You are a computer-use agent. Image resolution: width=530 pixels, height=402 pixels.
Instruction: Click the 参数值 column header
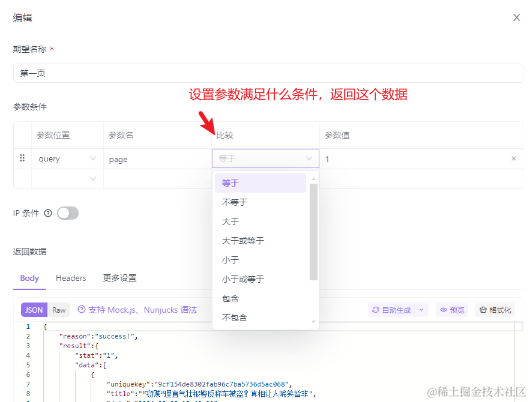pos(337,135)
